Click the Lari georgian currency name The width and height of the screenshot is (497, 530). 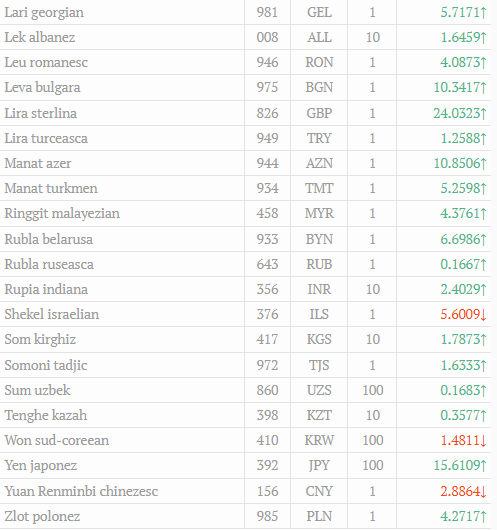click(44, 13)
